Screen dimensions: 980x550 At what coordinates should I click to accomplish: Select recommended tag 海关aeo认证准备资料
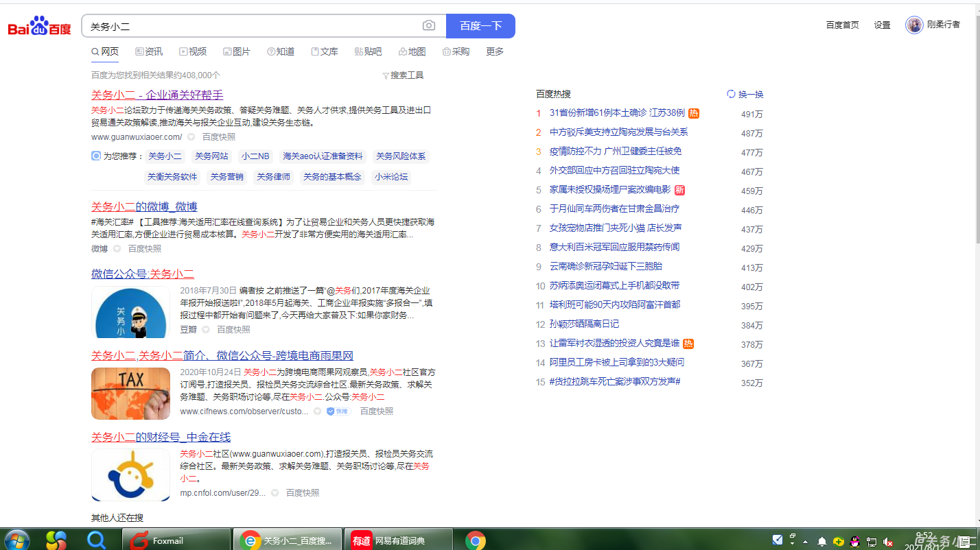coord(323,156)
